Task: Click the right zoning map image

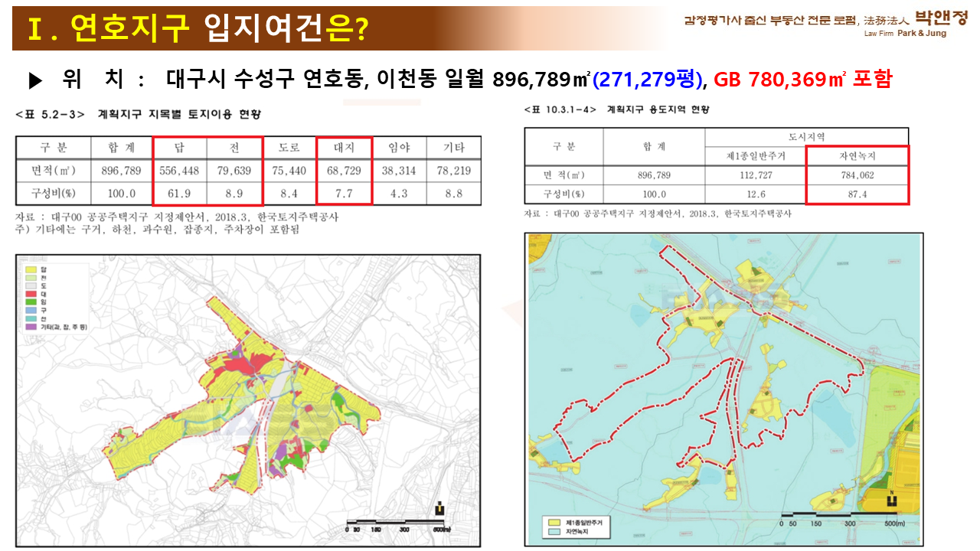Action: coord(724,389)
